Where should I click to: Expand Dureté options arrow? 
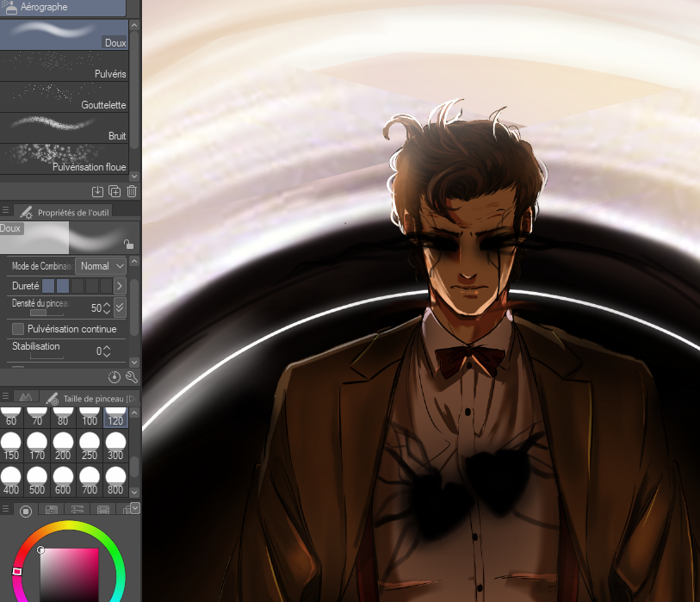pyautogui.click(x=120, y=286)
